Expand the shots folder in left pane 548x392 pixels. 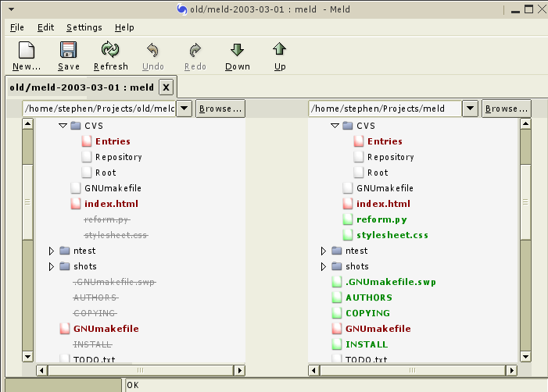(52, 266)
